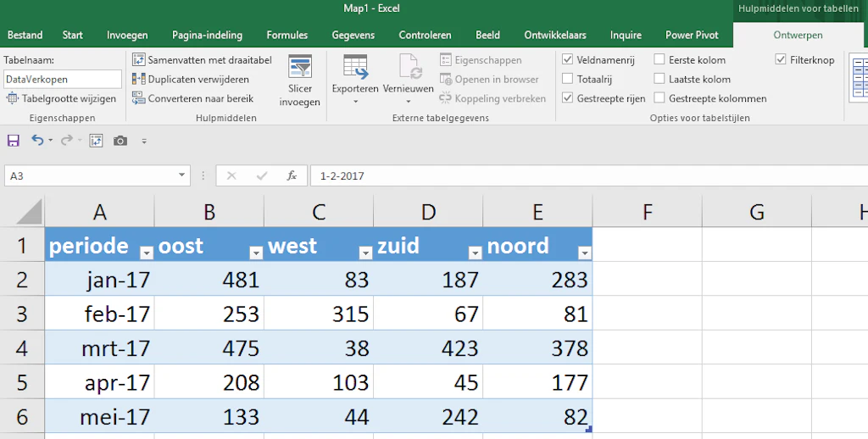Viewport: 868px width, 439px height.
Task: Open the Beeld tab
Action: click(x=487, y=35)
